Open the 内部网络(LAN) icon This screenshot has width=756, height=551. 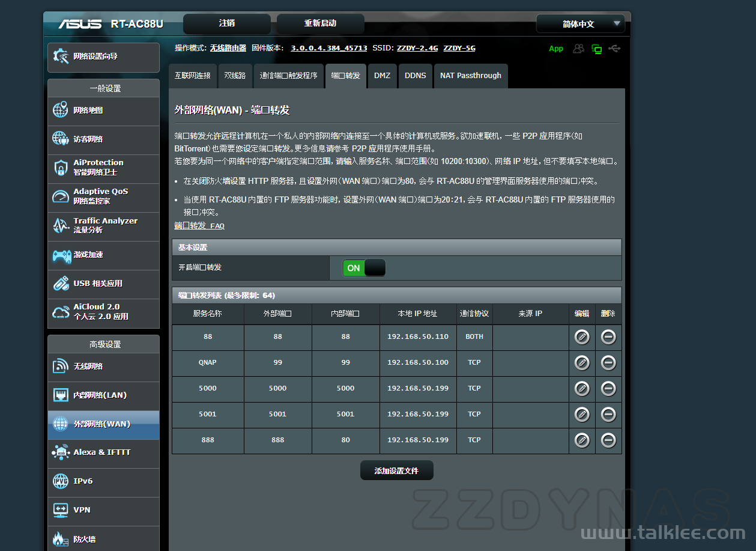(61, 395)
